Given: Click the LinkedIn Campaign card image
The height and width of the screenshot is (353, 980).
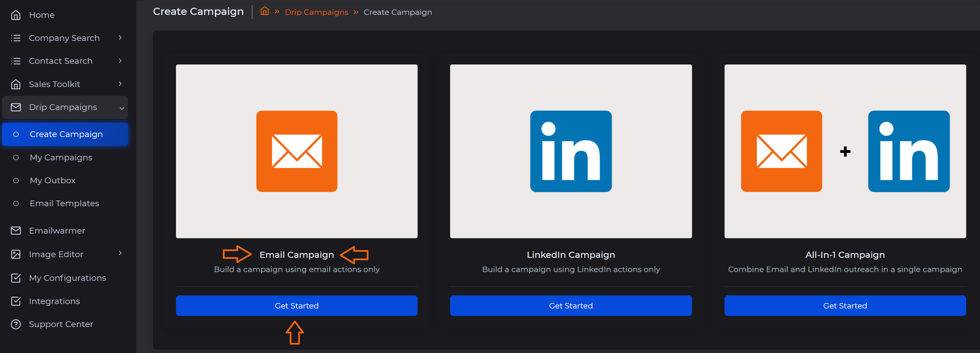Looking at the screenshot, I should pos(571,152).
